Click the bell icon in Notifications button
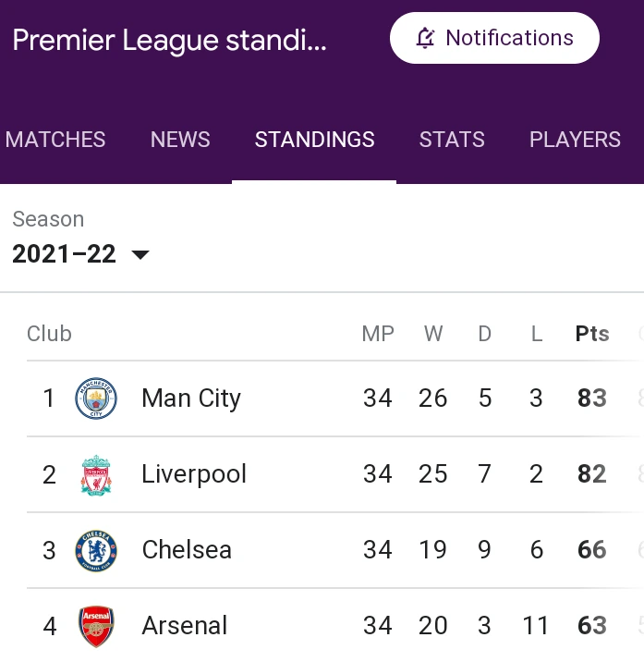This screenshot has width=644, height=662. point(425,38)
